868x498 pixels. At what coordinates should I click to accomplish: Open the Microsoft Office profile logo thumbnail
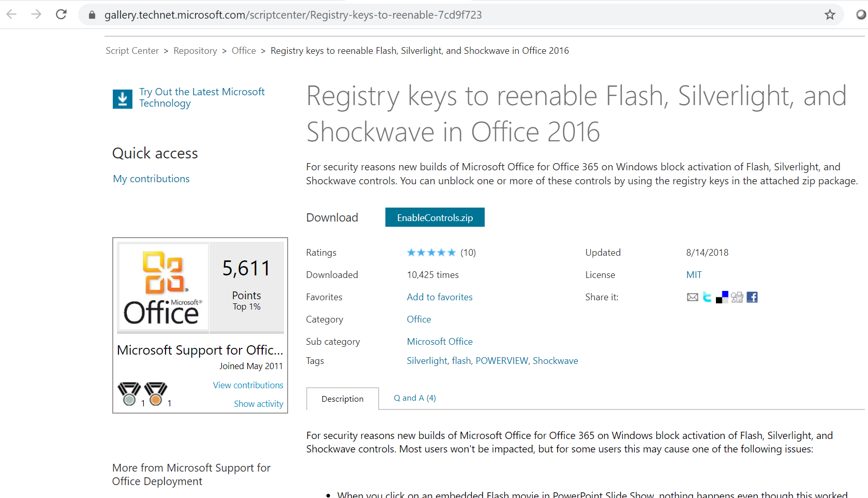[x=163, y=286]
